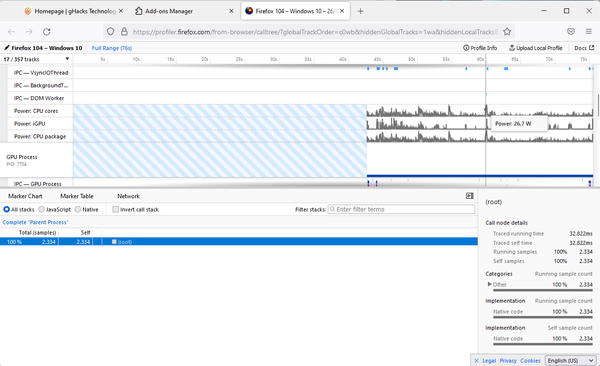600x366 pixels.
Task: Open the English (US) language dropdown
Action: (x=571, y=361)
